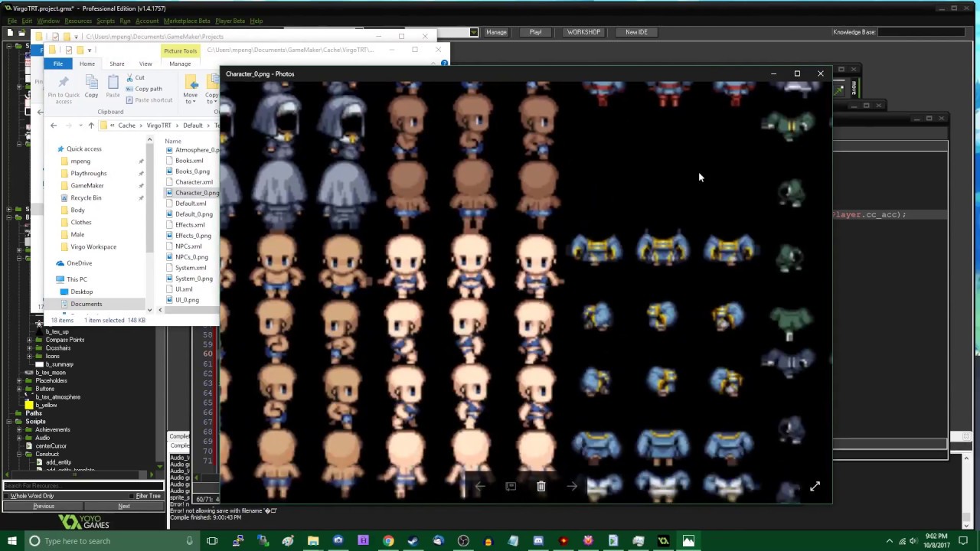The image size is (980, 551).
Task: Open the Player Beta menu
Action: coord(231,21)
